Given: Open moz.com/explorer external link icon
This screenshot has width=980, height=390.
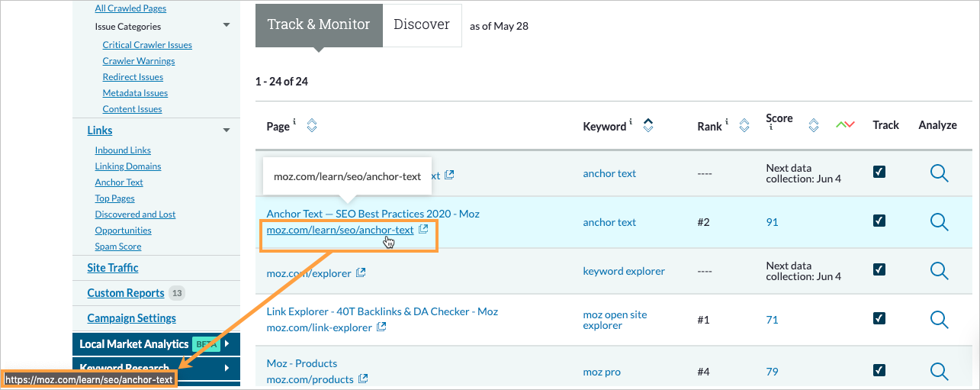Looking at the screenshot, I should pos(361,272).
